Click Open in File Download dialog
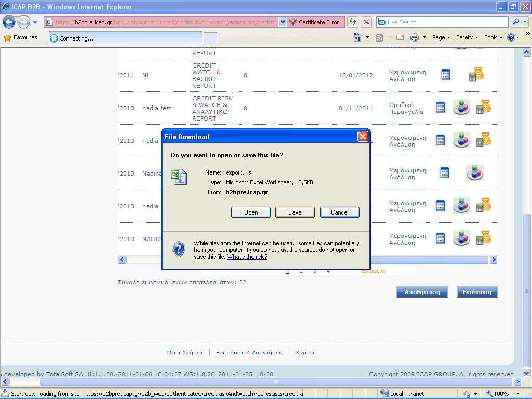This screenshot has height=399, width=532. tap(251, 212)
